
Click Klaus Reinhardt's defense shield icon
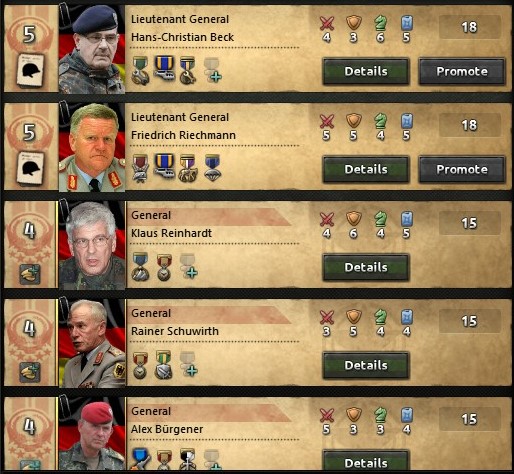pyautogui.click(x=354, y=219)
